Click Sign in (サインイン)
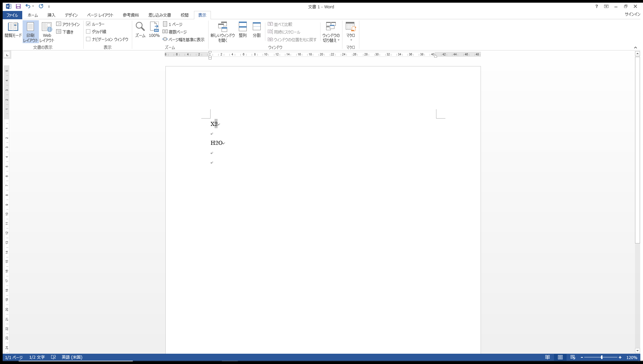 point(632,14)
